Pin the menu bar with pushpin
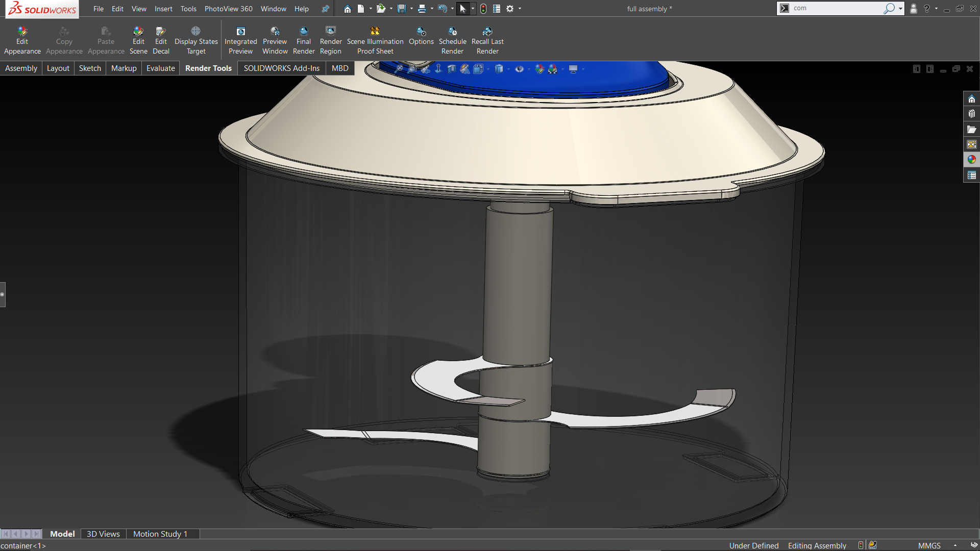The height and width of the screenshot is (551, 980). [x=325, y=9]
